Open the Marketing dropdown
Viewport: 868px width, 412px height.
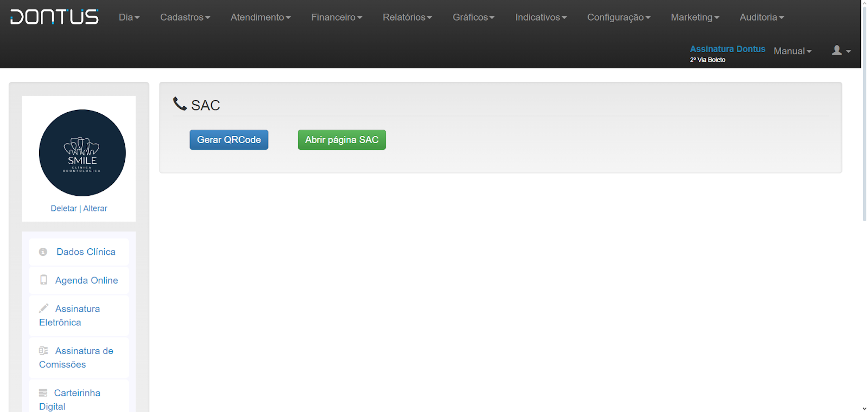pyautogui.click(x=695, y=17)
